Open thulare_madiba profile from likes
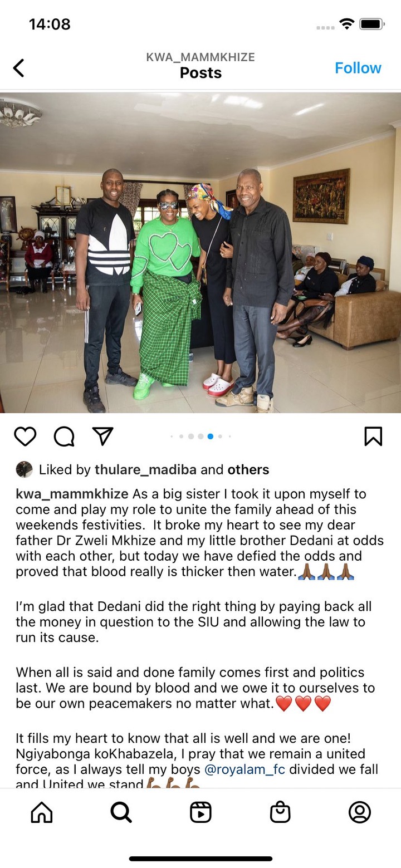401x868 pixels. tap(145, 470)
